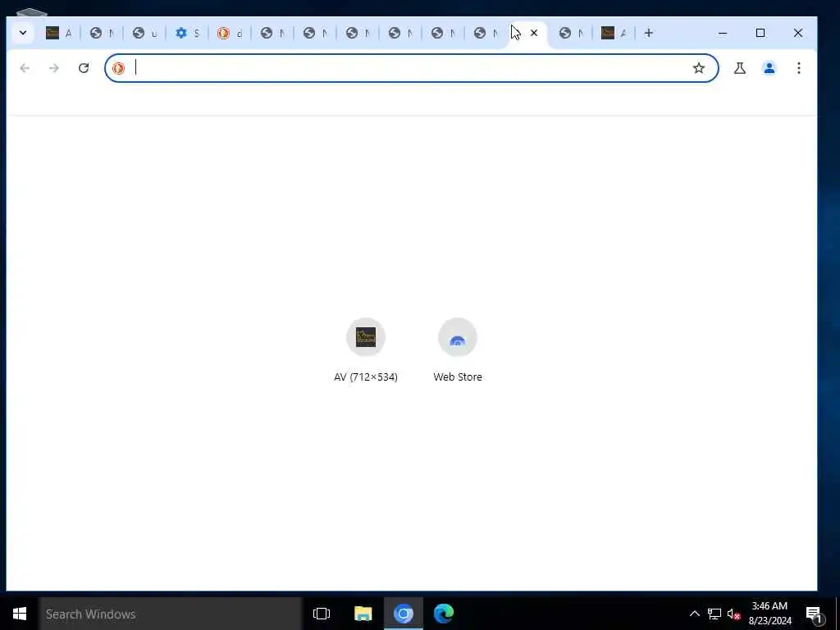
Task: Open Task View from the taskbar
Action: point(322,614)
